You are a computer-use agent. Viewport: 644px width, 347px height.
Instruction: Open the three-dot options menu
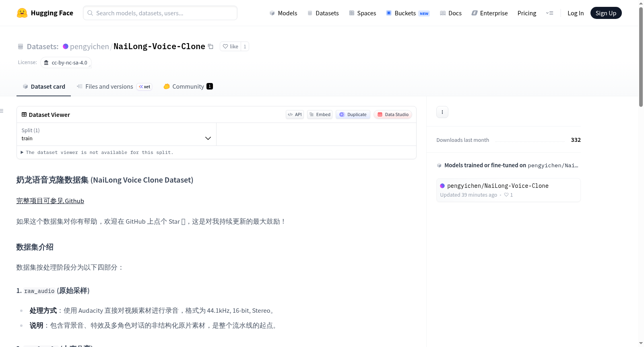tap(442, 112)
